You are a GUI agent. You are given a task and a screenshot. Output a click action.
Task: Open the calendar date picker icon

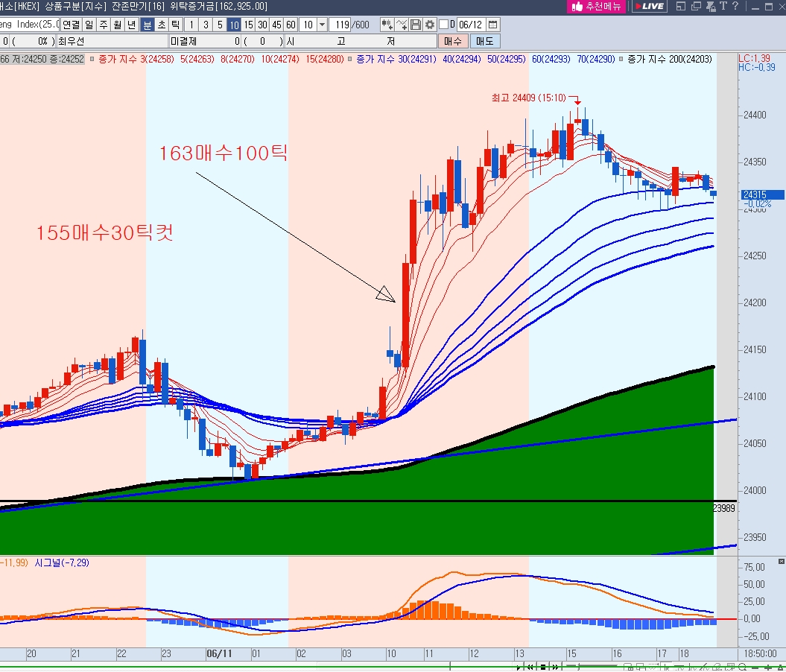coord(492,25)
